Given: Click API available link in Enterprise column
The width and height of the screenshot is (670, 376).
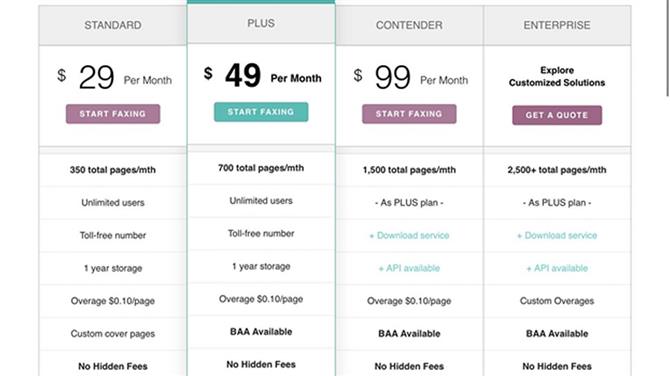Looking at the screenshot, I should (557, 268).
